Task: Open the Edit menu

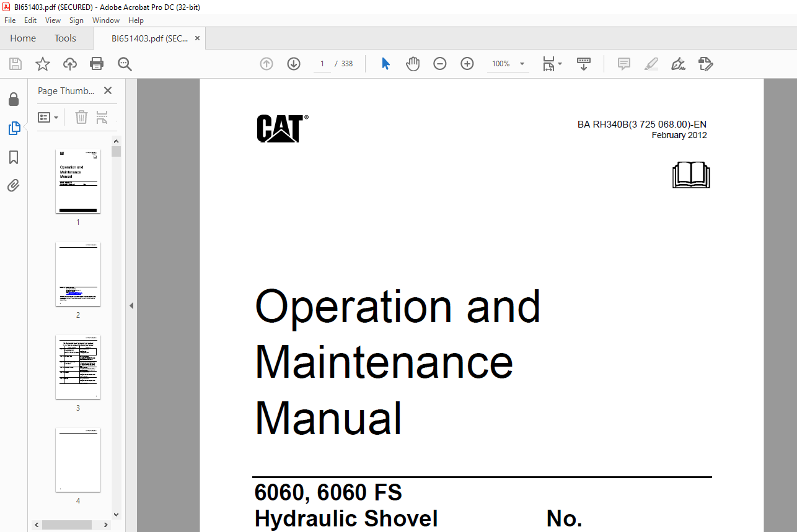Action: [30, 20]
